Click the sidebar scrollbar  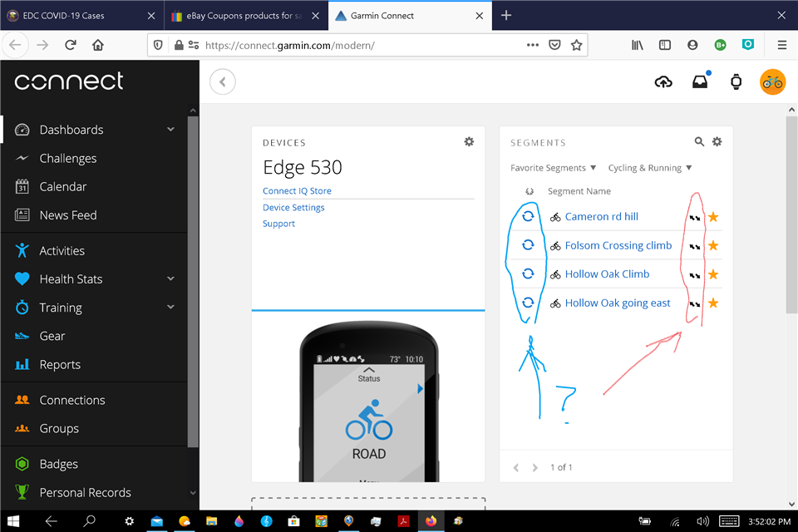click(192, 282)
